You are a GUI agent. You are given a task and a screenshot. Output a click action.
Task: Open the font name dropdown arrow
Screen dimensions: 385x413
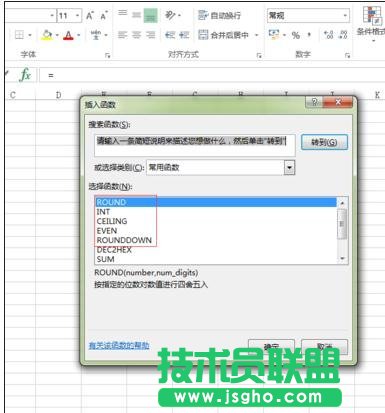point(52,16)
